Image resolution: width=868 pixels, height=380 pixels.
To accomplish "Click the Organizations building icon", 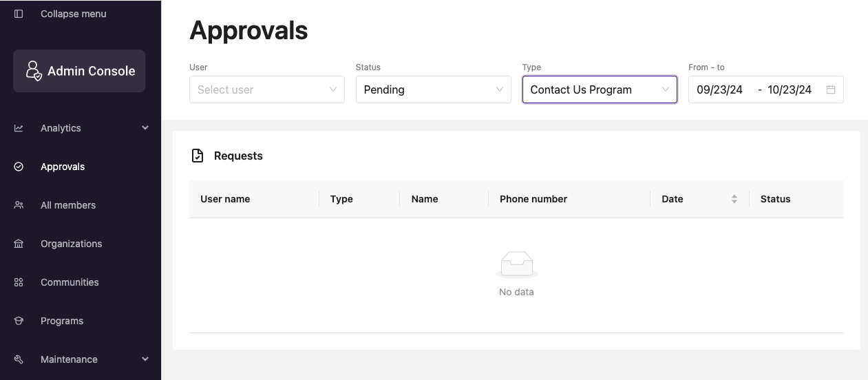I will coord(19,244).
